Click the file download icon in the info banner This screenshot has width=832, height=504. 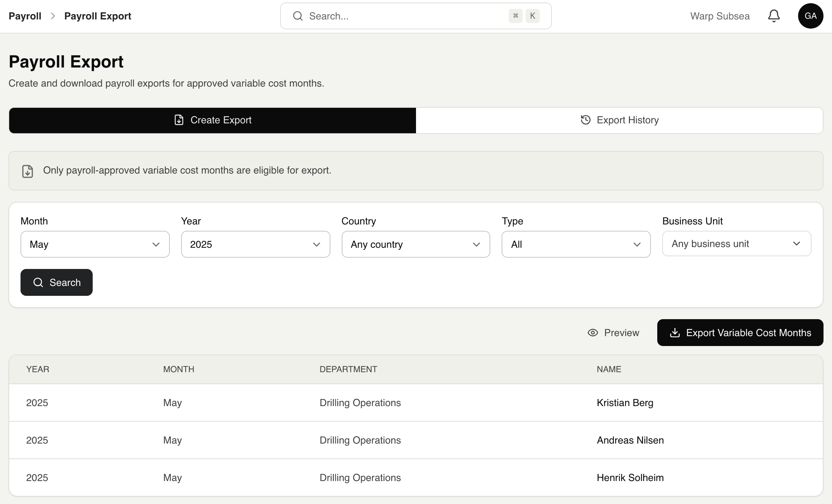pos(28,171)
